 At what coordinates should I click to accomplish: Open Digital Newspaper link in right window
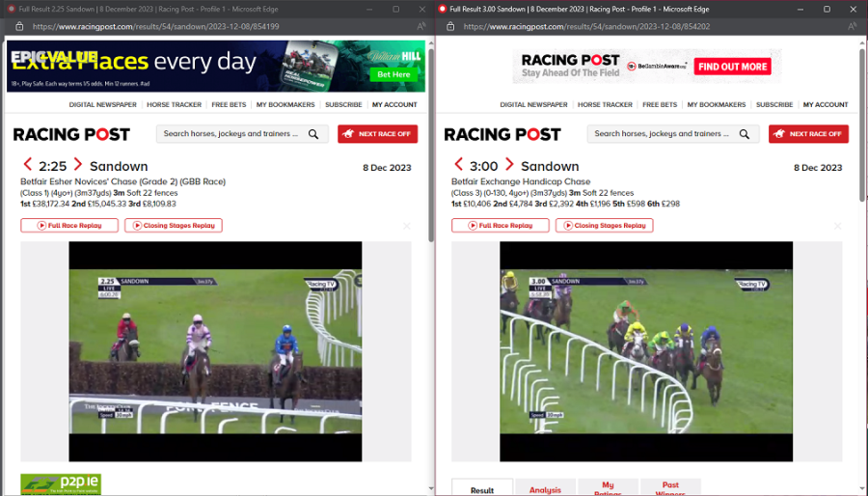(533, 104)
